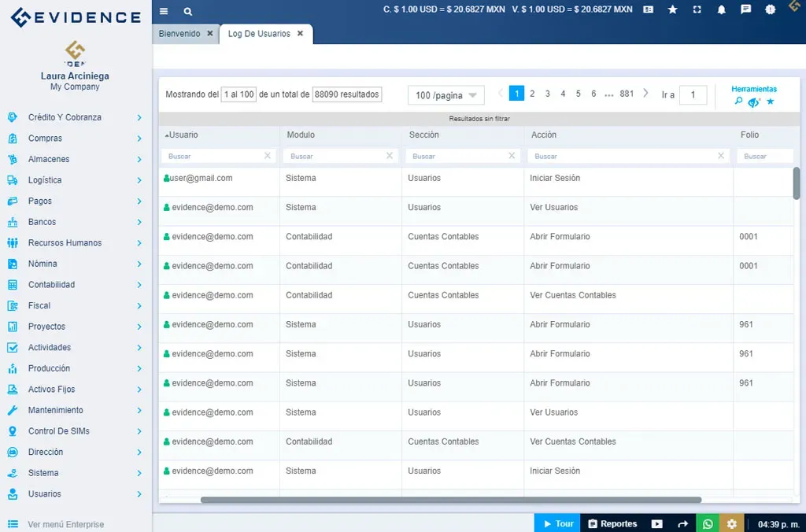Switch to the Bienvenido tab
The image size is (806, 532).
(x=180, y=34)
